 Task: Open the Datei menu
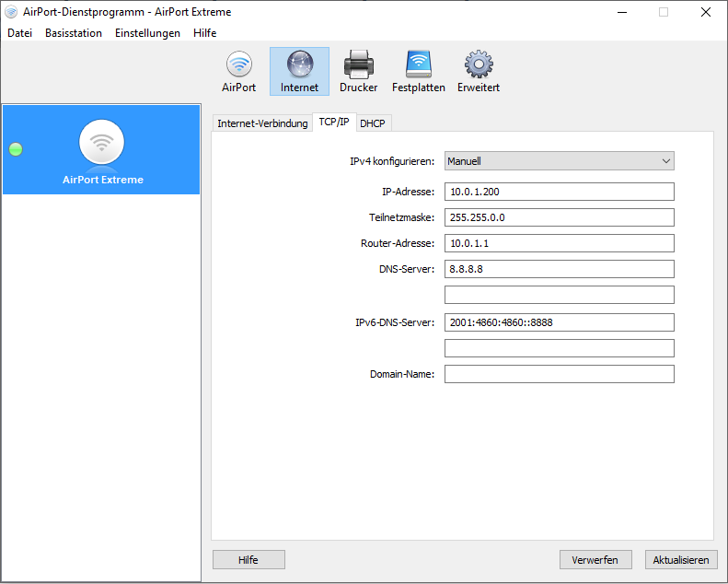click(20, 33)
